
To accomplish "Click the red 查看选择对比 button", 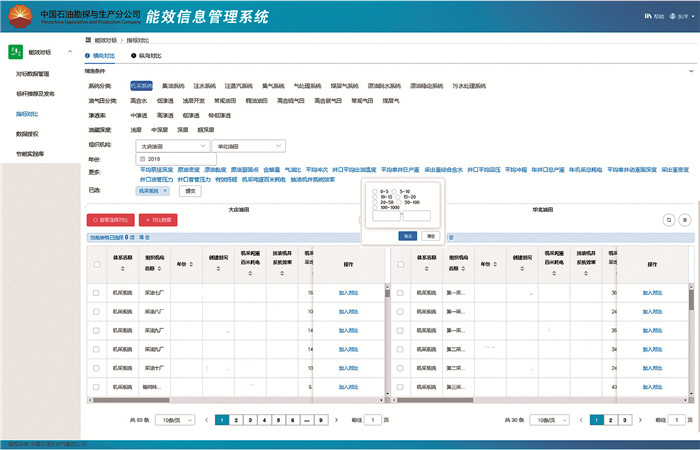I will click(112, 219).
